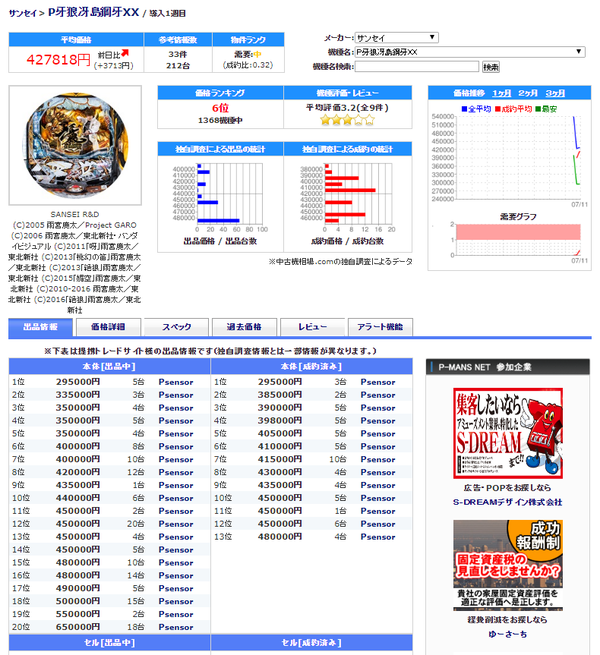Open Psensor link in the 398000円 sold row
Viewport: 600px width, 655px height.
pos(378,421)
